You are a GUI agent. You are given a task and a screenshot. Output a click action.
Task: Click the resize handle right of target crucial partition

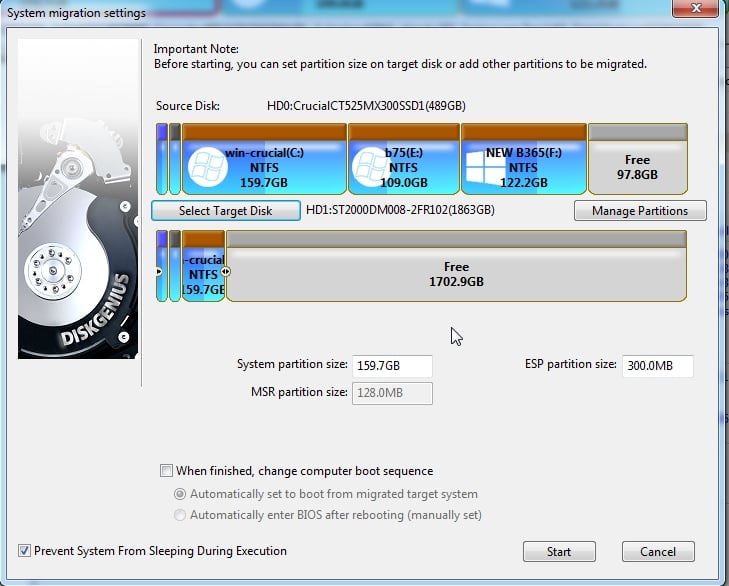pyautogui.click(x=225, y=271)
